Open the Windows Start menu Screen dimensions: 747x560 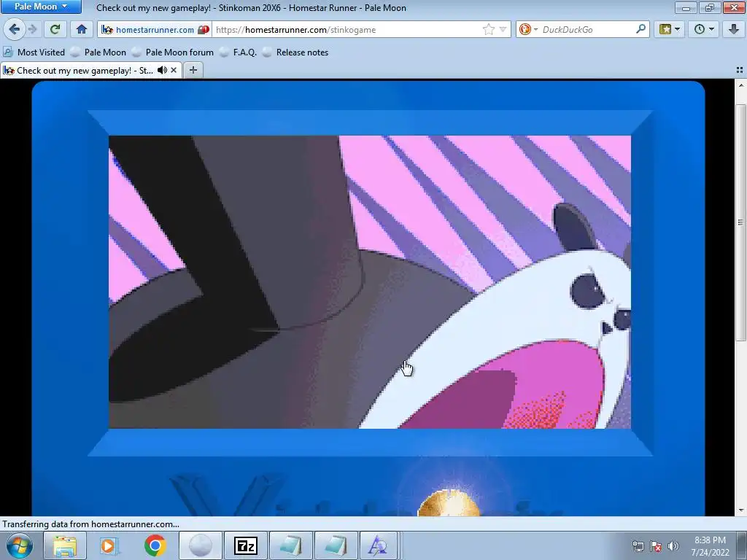(20, 545)
